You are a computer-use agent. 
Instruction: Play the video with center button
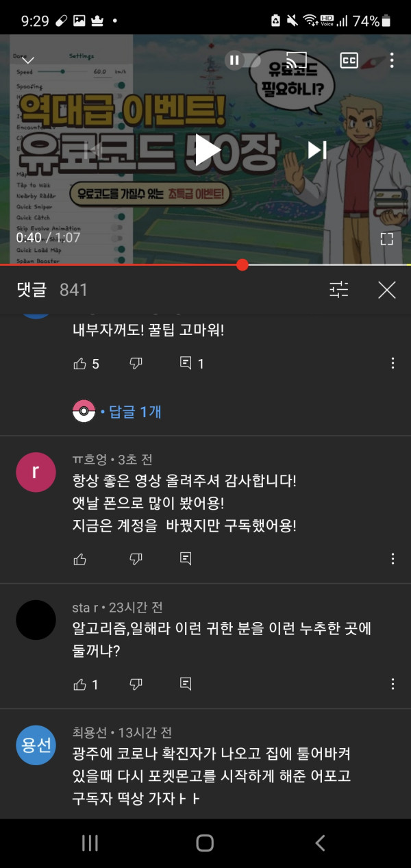point(206,149)
